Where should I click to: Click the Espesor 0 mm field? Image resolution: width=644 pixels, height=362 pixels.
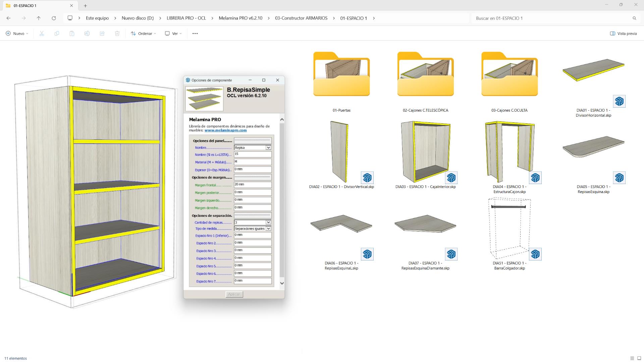(x=253, y=170)
